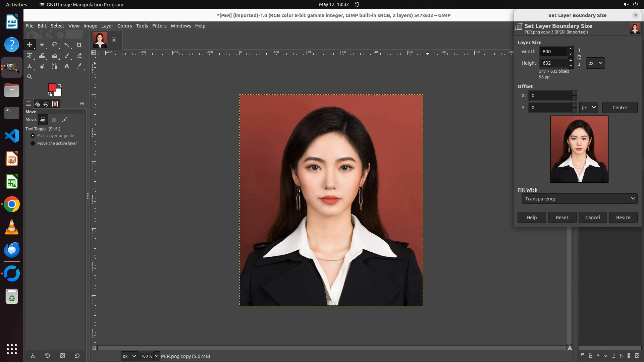This screenshot has width=644, height=362.
Task: Select the Eraser tool
Action: (79, 56)
